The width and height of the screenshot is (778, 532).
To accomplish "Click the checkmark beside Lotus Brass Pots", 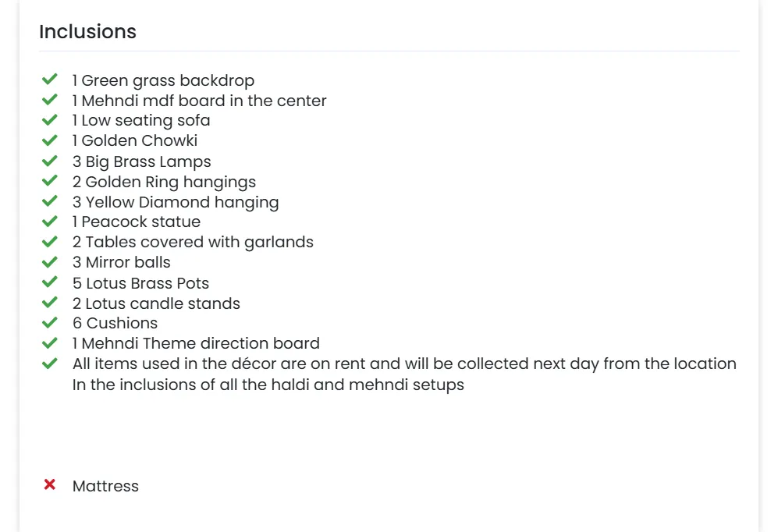I will coord(50,282).
